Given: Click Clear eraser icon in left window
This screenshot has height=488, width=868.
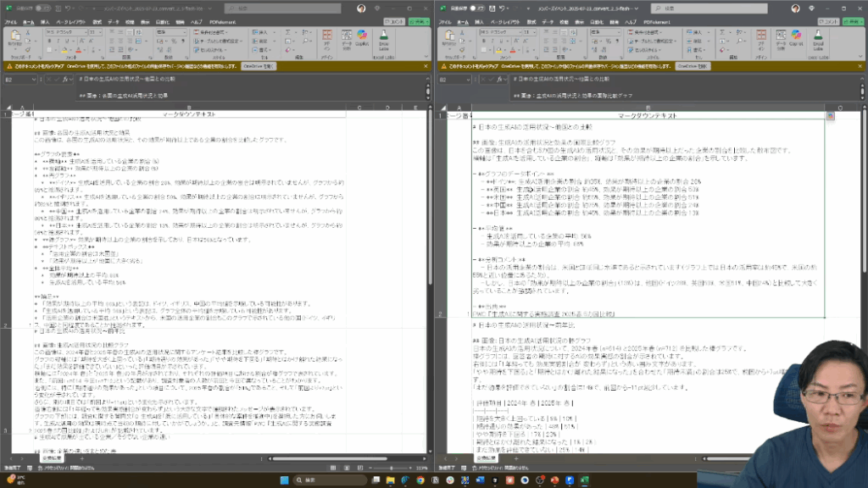Looking at the screenshot, I should pos(288,50).
